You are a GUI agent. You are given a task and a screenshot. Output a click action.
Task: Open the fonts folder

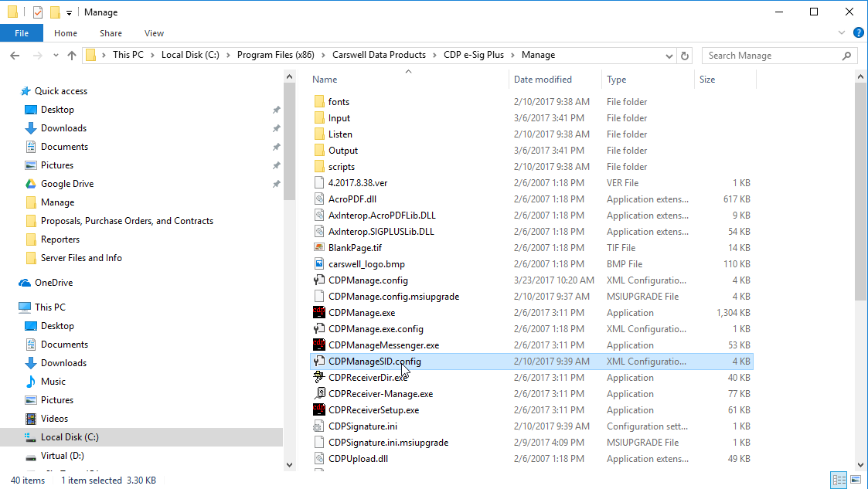pyautogui.click(x=340, y=101)
